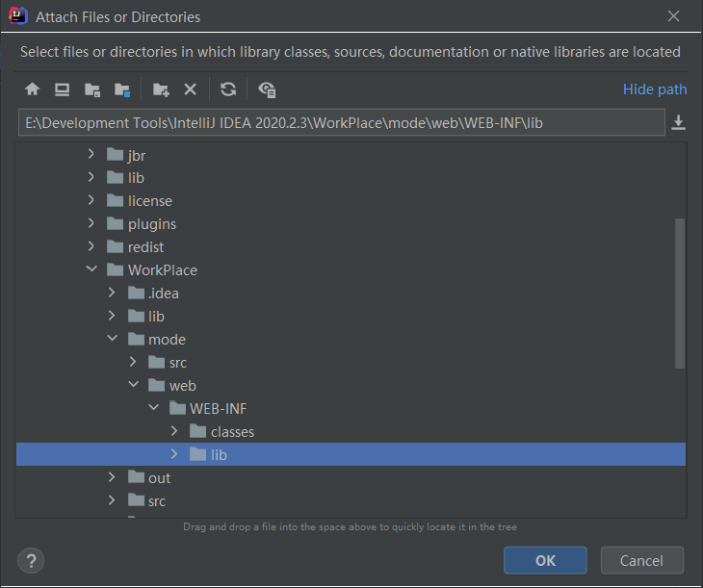This screenshot has height=588, width=703.
Task: Click the vertical scrollbar thumb of tree
Action: 680,294
